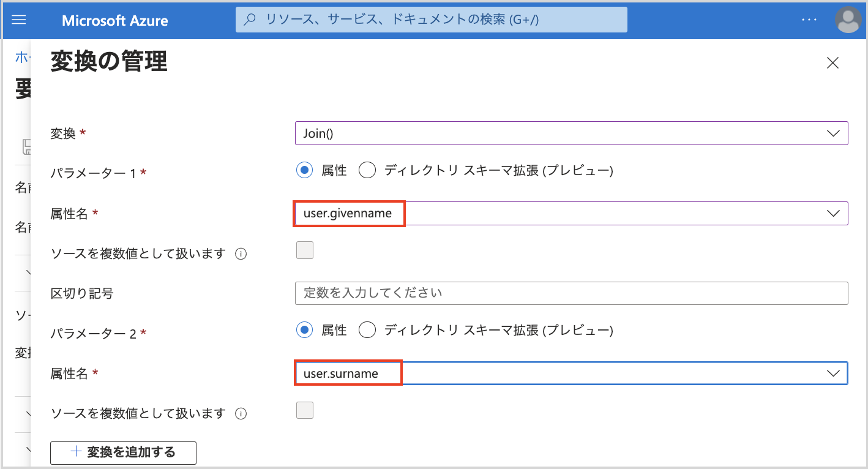868x469 pixels.
Task: Click the 変換を追加する button
Action: [x=123, y=452]
